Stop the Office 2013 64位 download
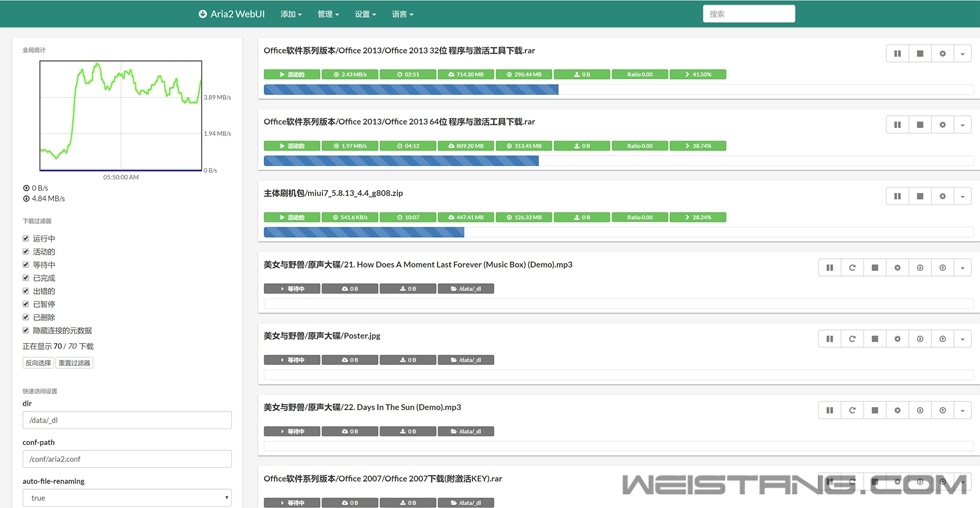The width and height of the screenshot is (980, 508). (x=920, y=125)
